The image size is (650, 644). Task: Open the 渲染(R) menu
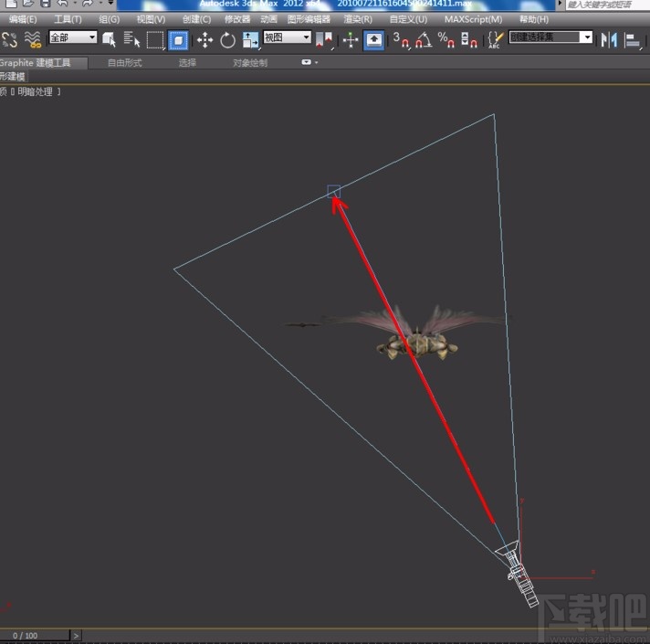358,19
